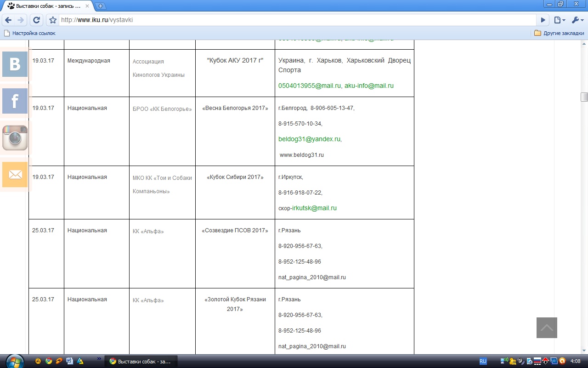The height and width of the screenshot is (368, 588).
Task: Open a new browser tab
Action: tap(101, 6)
